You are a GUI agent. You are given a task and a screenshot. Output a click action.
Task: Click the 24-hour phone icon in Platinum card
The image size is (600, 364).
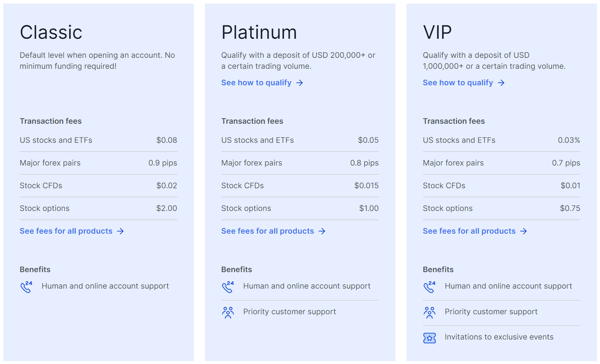(x=228, y=287)
